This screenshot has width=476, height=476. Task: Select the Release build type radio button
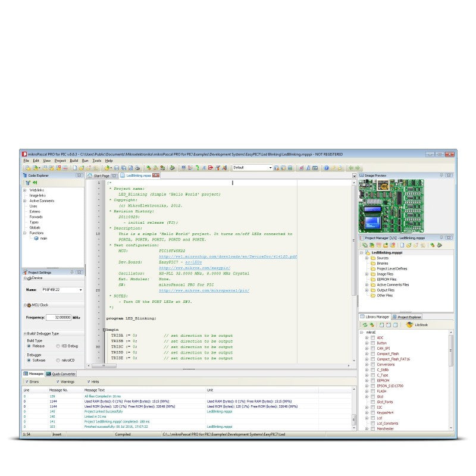click(29, 347)
